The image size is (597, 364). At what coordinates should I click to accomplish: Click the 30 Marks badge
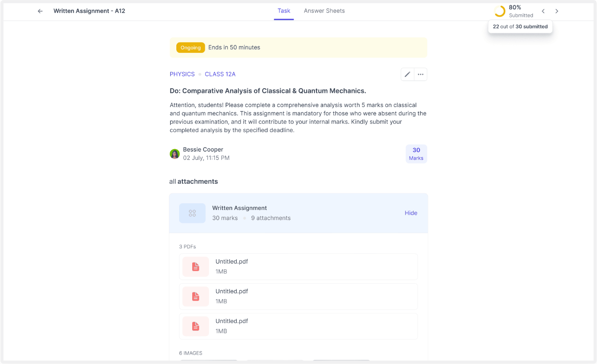click(416, 154)
